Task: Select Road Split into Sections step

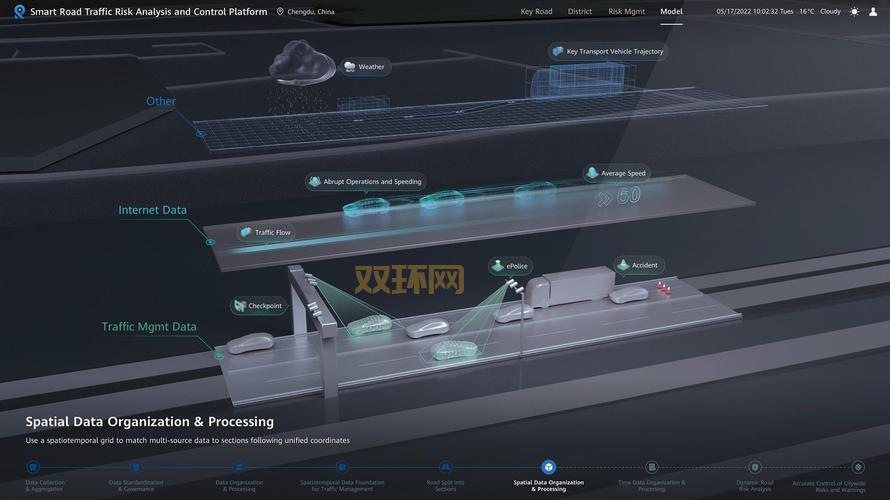Action: tap(446, 467)
